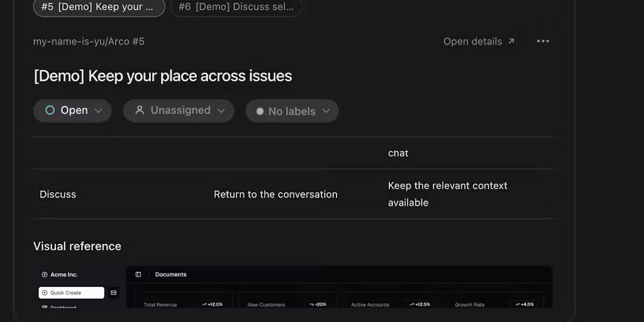Image resolution: width=644 pixels, height=322 pixels.
Task: Expand the Open status dropdown
Action: click(x=72, y=111)
